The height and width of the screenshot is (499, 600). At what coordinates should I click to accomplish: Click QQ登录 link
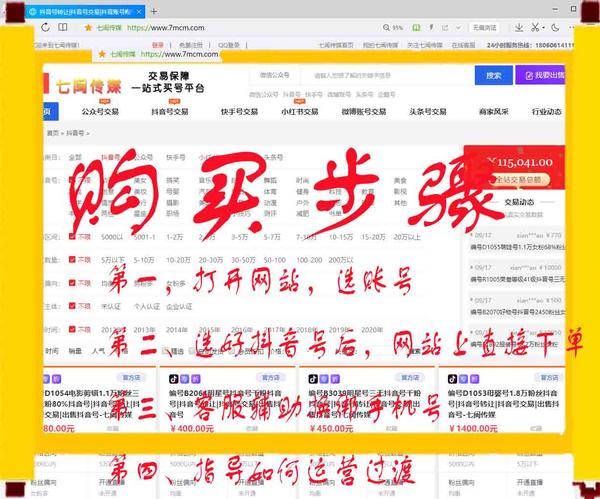point(229,45)
